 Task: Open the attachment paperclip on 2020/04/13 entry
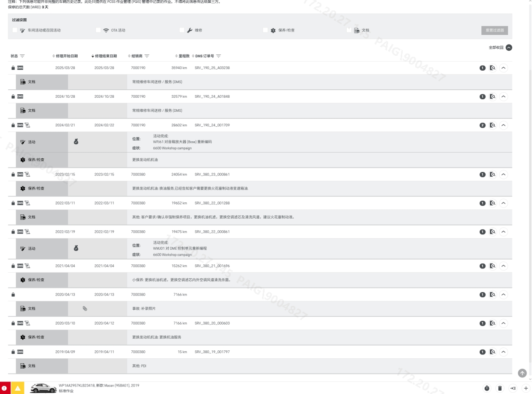[85, 309]
